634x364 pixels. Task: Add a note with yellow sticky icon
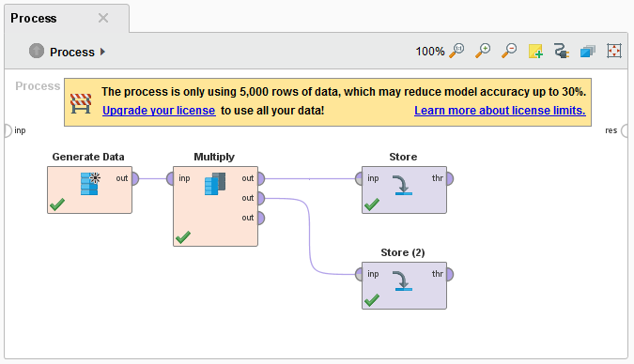pyautogui.click(x=535, y=52)
